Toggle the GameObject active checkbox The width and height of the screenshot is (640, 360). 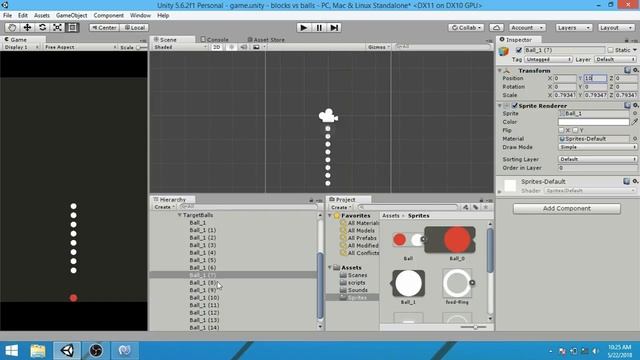[519, 50]
